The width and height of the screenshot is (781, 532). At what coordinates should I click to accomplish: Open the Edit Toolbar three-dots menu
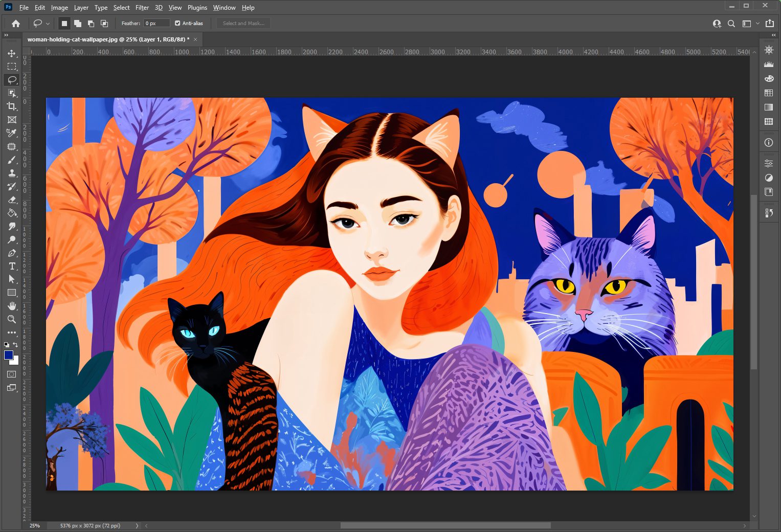pyautogui.click(x=12, y=332)
